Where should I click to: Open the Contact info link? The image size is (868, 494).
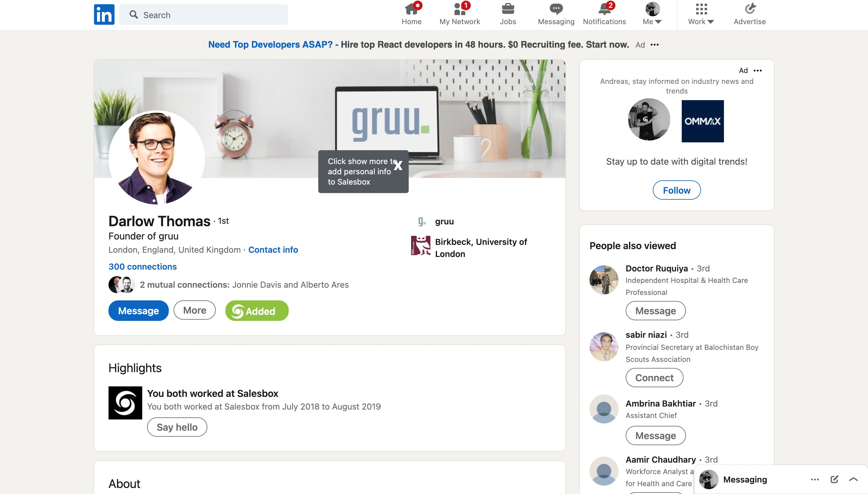coord(273,250)
